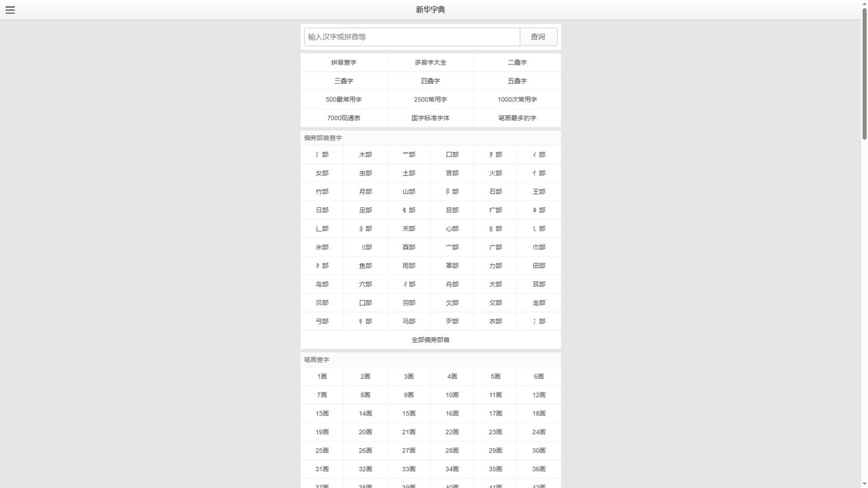Pick 贝部 radical
This screenshot has height=488, width=868.
click(322, 303)
